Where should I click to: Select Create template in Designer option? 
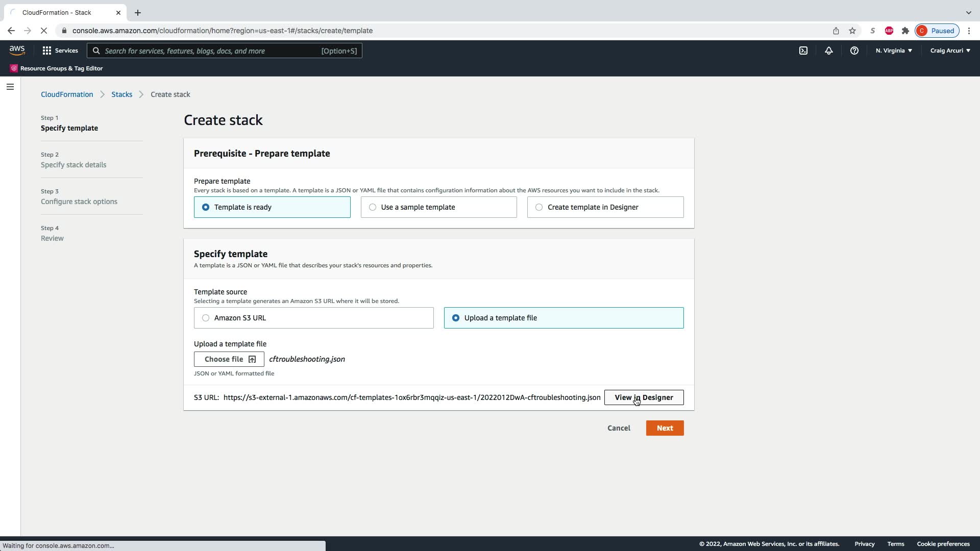(x=605, y=207)
